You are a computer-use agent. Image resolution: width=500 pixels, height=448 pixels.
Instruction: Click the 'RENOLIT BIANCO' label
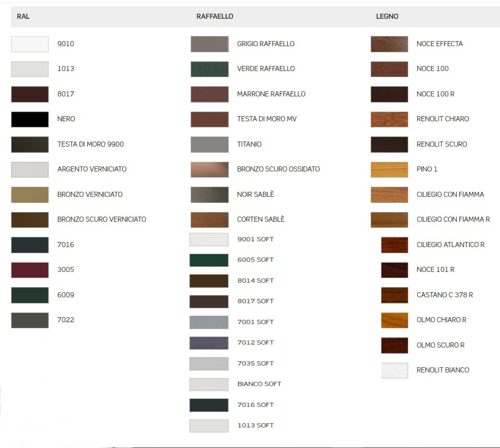click(x=443, y=370)
